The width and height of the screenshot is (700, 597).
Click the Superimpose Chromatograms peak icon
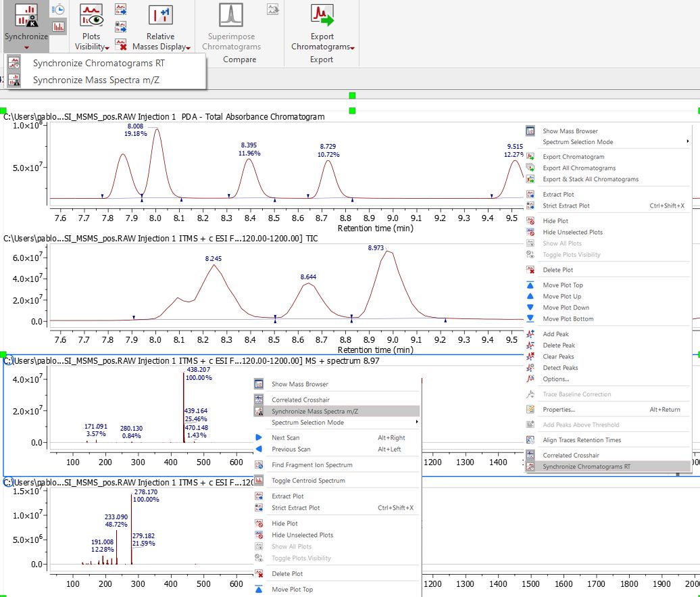click(231, 15)
